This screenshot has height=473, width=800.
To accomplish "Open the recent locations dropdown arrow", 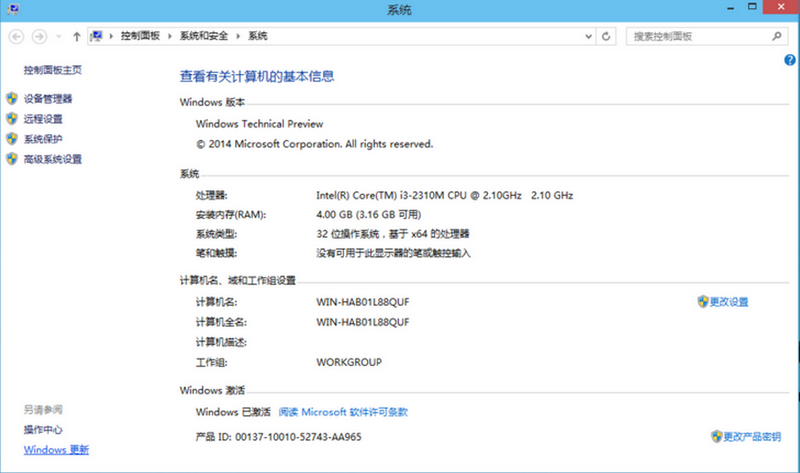I will click(x=58, y=37).
